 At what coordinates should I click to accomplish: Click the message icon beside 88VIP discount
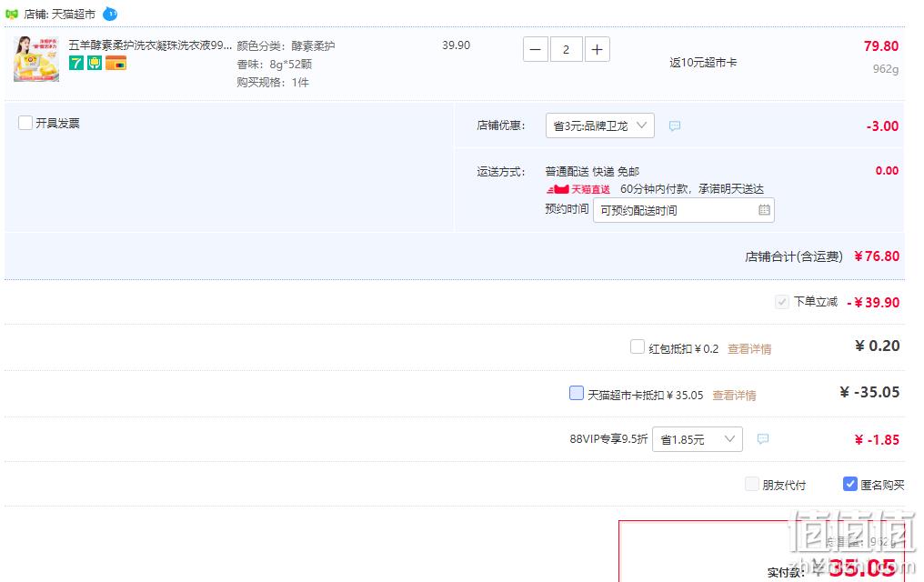[762, 439]
